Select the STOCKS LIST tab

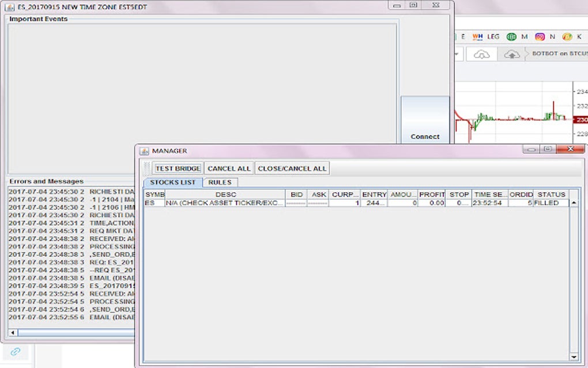[172, 182]
